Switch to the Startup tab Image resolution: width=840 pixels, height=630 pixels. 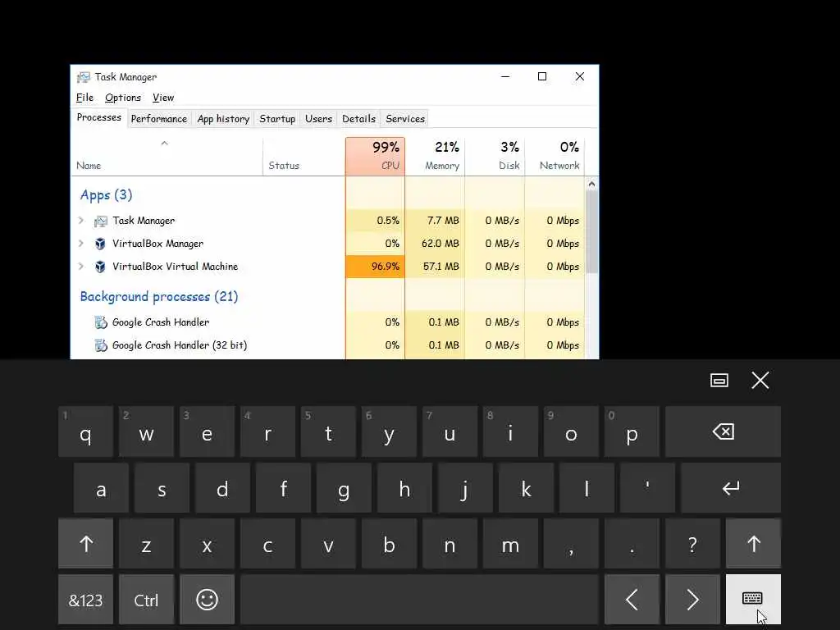pyautogui.click(x=277, y=119)
